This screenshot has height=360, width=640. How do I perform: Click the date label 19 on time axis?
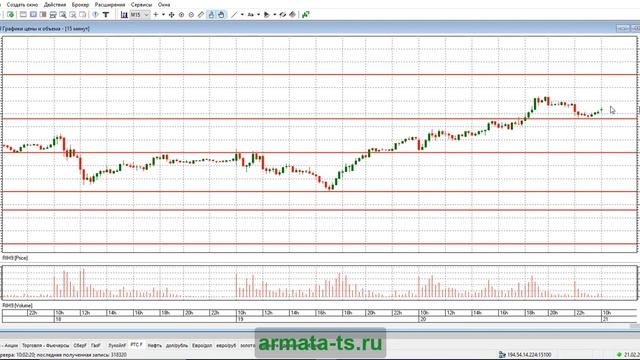coord(240,319)
